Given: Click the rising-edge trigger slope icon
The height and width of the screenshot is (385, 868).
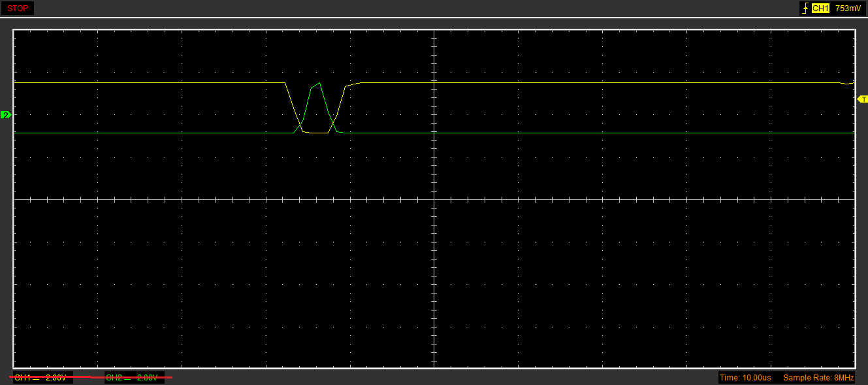Looking at the screenshot, I should (805, 8).
